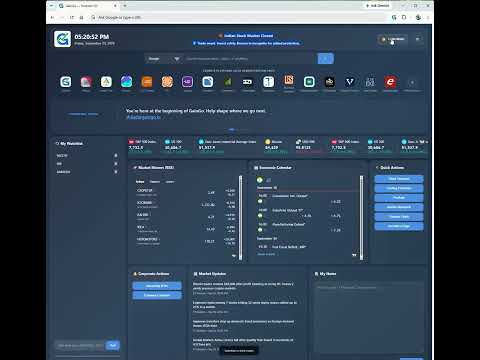Click the Show more link in Economic Calendar
This screenshot has width=480, height=360.
pyautogui.click(x=266, y=254)
